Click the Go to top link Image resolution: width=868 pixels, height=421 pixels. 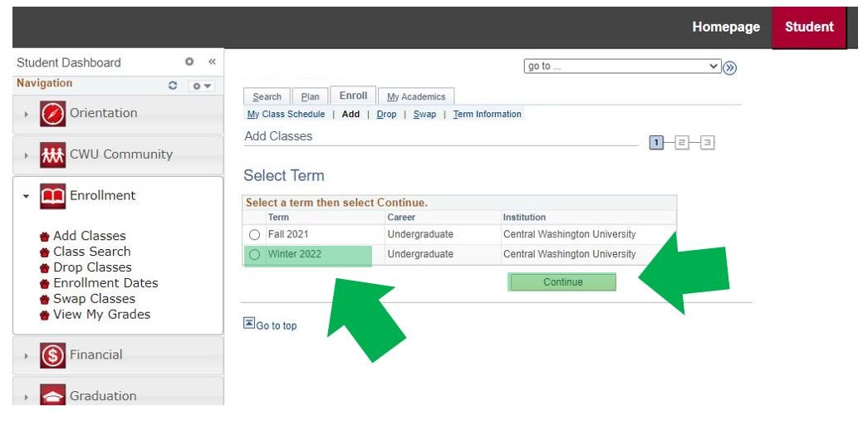click(x=277, y=326)
